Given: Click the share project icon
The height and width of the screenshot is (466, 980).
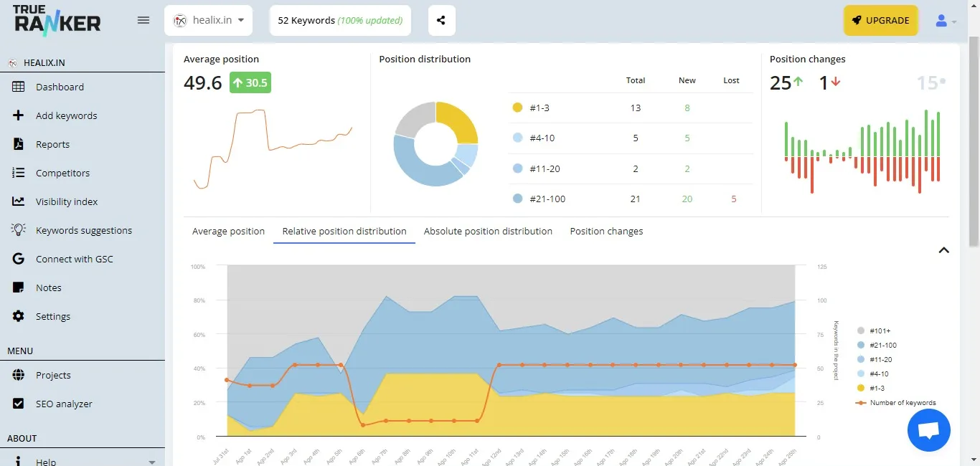Looking at the screenshot, I should 441,20.
